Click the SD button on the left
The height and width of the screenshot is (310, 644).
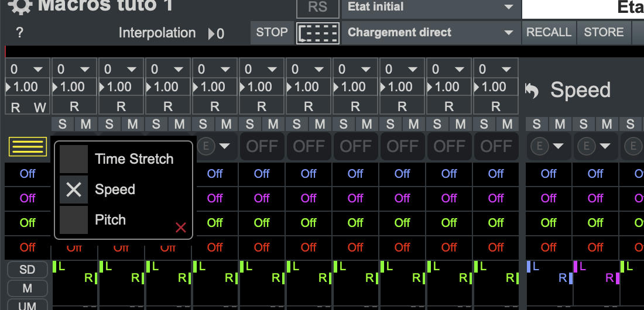click(28, 270)
